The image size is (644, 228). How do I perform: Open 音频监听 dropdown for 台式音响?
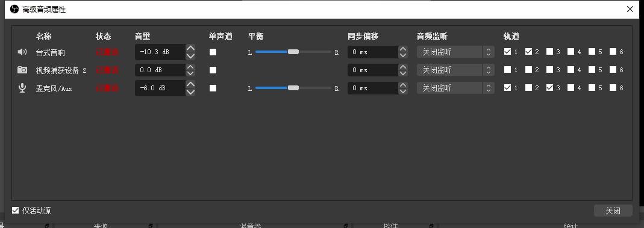[455, 52]
